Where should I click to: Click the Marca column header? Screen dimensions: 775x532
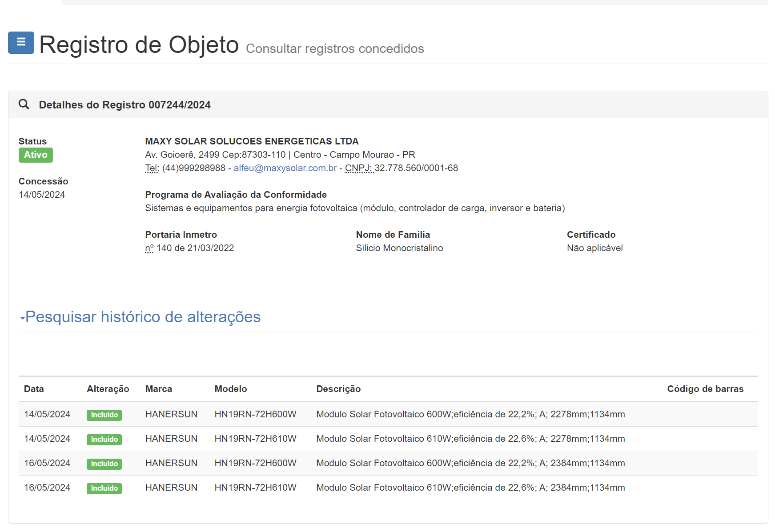pos(158,389)
